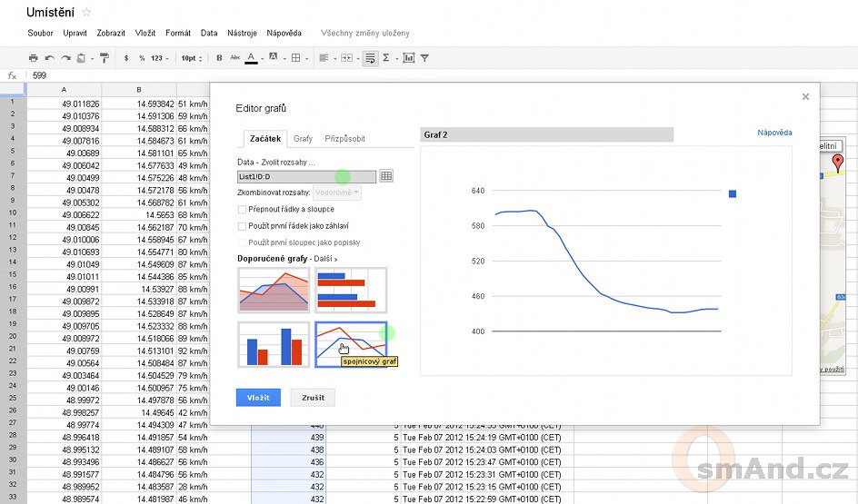Check Použít první sloupec jako popisky
This screenshot has height=504, width=858.
[x=242, y=242]
